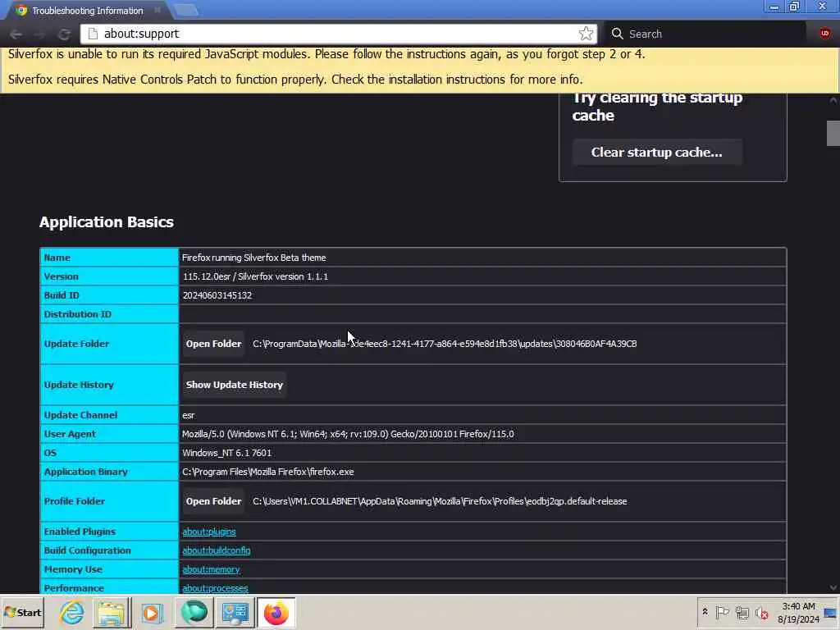Focus the about:support address field
Screen dimensions: 840x630
click(339, 34)
